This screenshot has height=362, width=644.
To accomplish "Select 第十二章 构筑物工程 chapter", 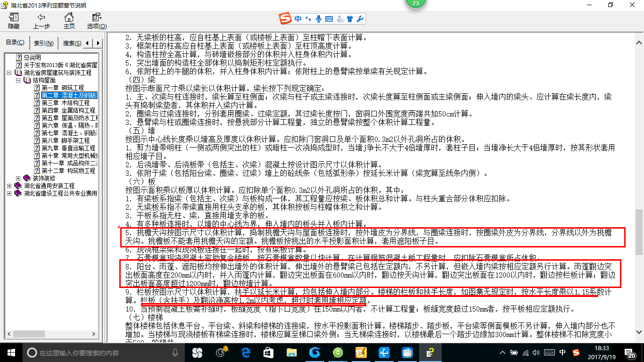I will coord(68,171).
